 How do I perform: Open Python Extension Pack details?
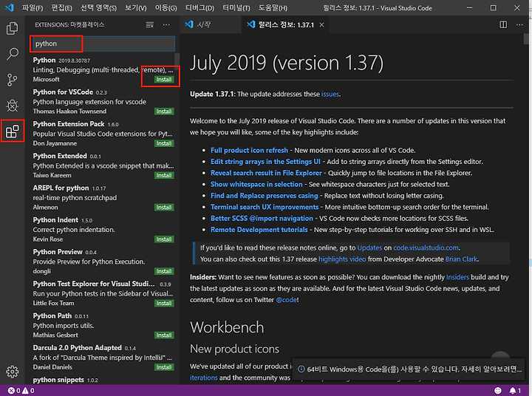(x=103, y=134)
